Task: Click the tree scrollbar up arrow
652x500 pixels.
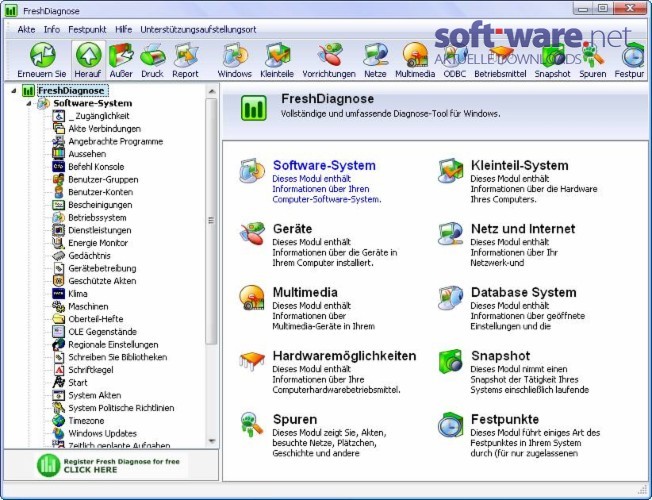Action: point(212,91)
